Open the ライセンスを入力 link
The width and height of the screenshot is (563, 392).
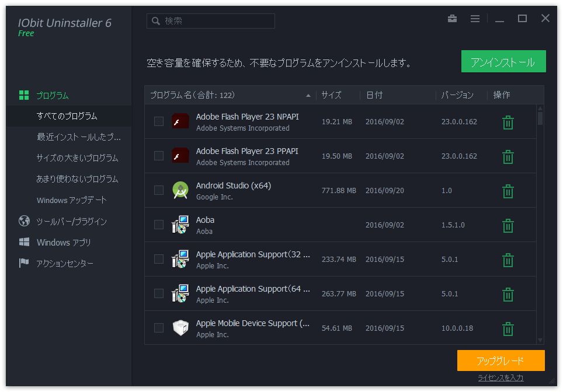[501, 377]
